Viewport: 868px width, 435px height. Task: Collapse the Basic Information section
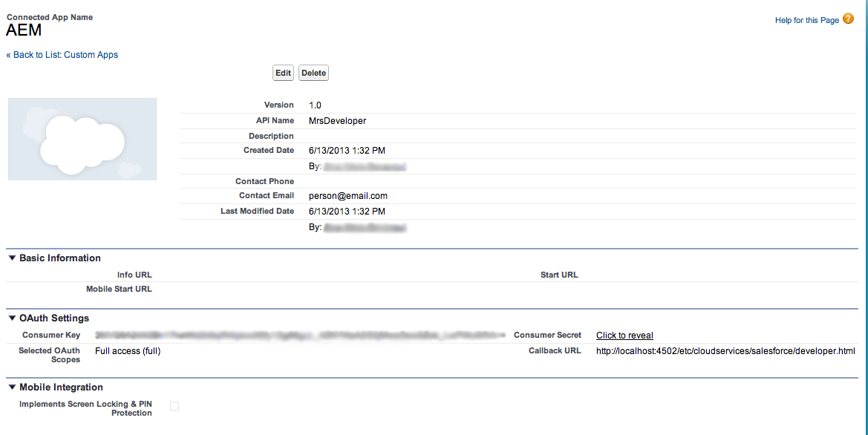12,258
